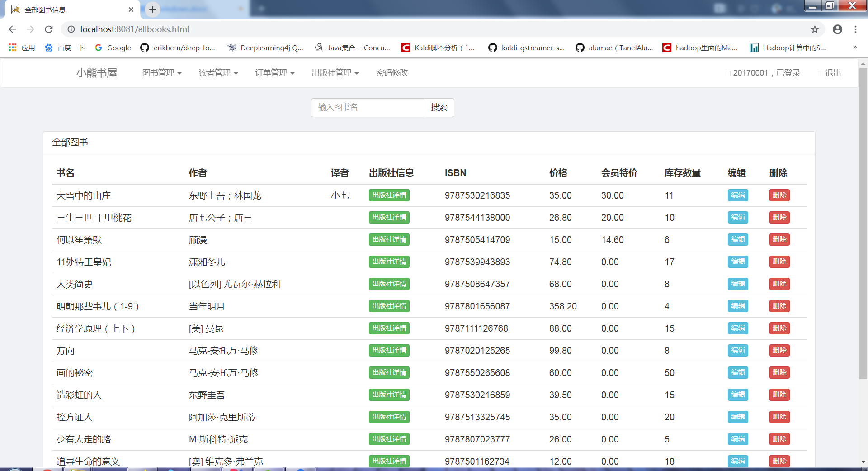Screen dimensions: 868x471
Task: Expand the 图书管理 dropdown menu
Action: coord(162,73)
